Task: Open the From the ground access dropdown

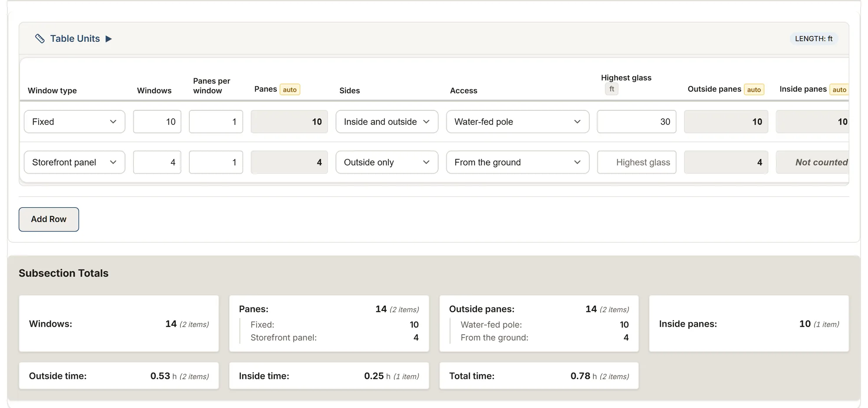Action: [x=518, y=162]
